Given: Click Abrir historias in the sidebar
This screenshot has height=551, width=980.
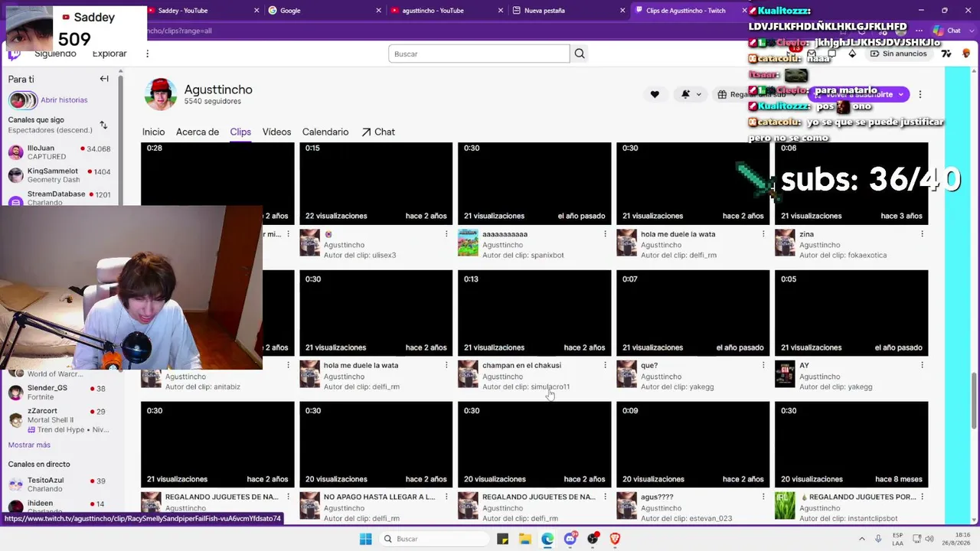Looking at the screenshot, I should click(64, 100).
